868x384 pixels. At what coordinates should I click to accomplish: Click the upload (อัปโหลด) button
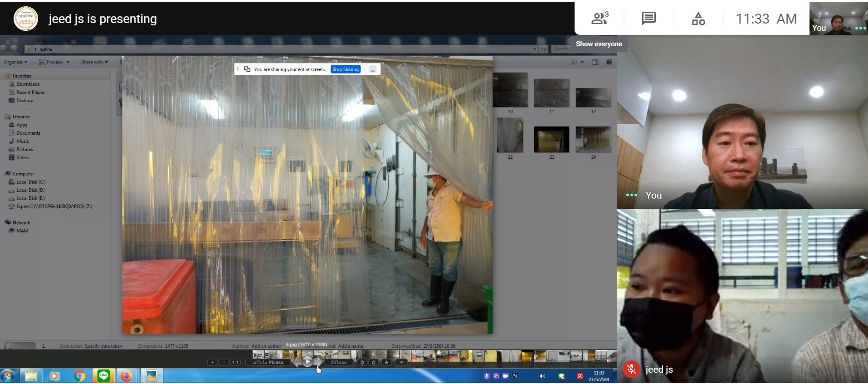point(339,363)
